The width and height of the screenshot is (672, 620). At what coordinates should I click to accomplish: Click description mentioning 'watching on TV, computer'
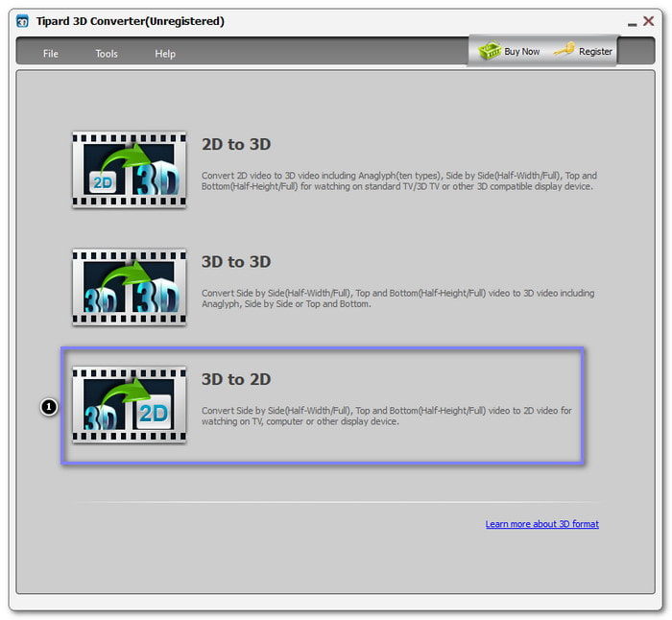pos(387,416)
